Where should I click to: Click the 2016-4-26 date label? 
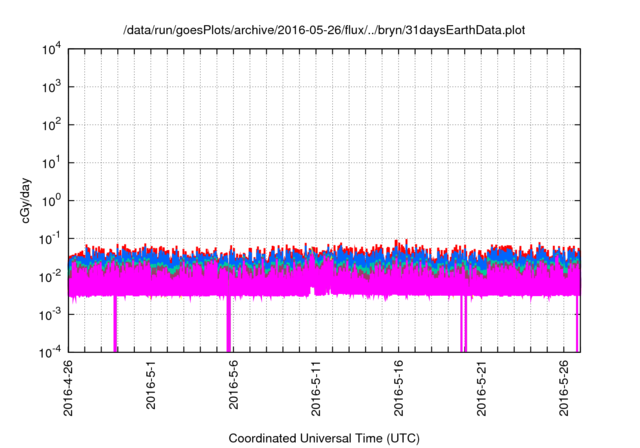(68, 388)
